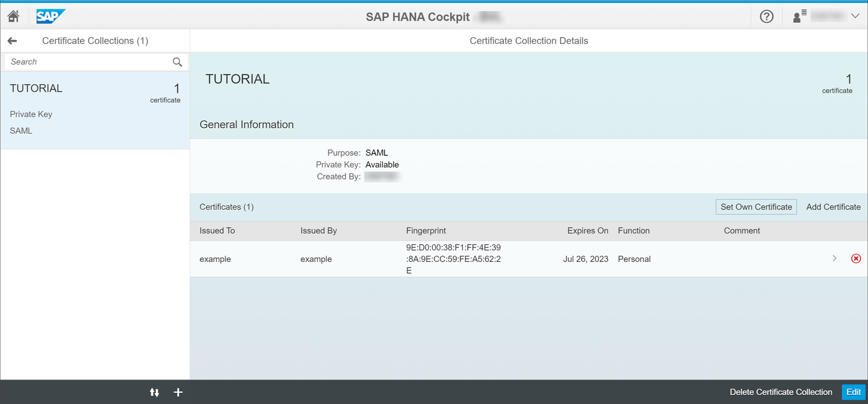Select the TUTORIAL certificate collection item
The width and height of the screenshot is (868, 404).
[95, 110]
